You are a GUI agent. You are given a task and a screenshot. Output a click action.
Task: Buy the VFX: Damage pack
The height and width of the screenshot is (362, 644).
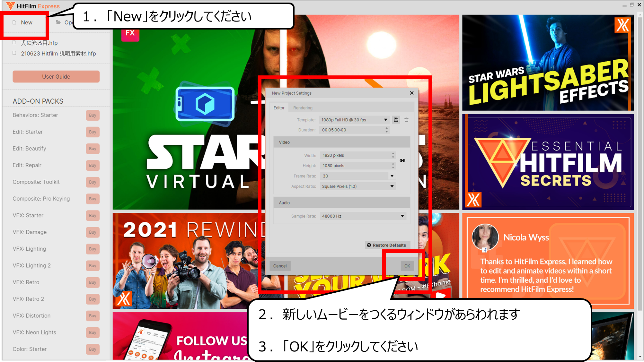[x=93, y=232]
